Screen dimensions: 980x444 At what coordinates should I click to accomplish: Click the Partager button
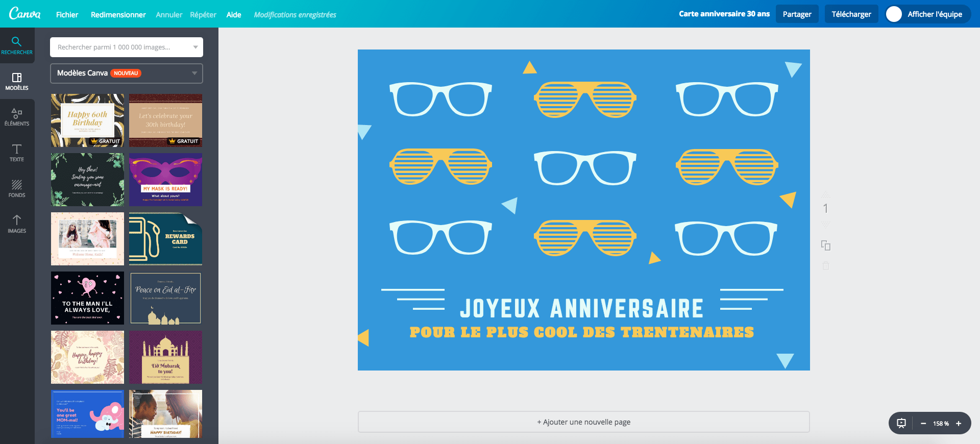point(797,14)
